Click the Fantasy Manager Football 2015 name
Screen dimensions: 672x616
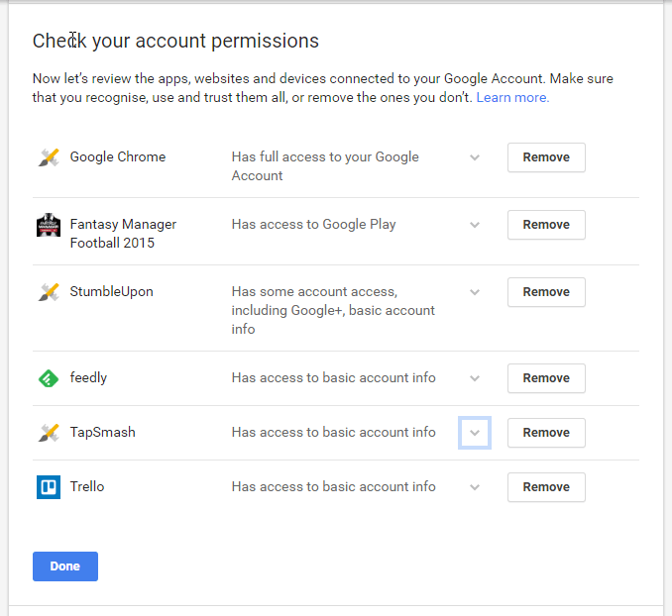[x=123, y=234]
